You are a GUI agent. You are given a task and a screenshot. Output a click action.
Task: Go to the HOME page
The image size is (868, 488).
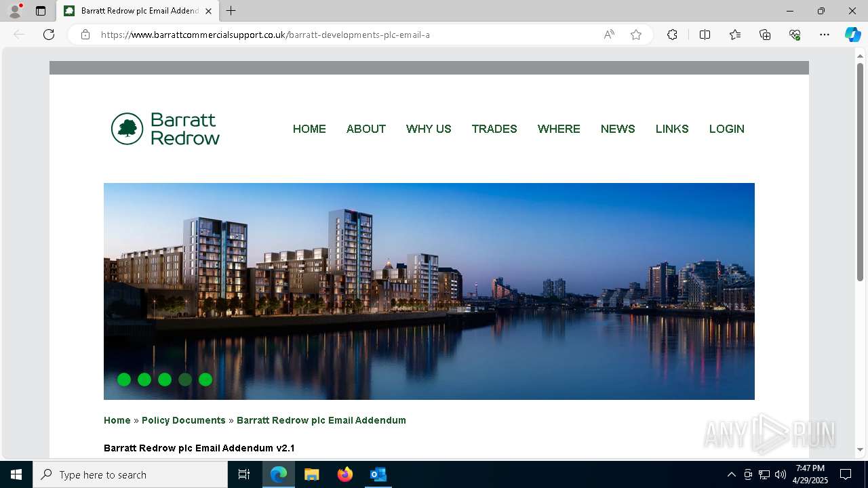tap(309, 129)
